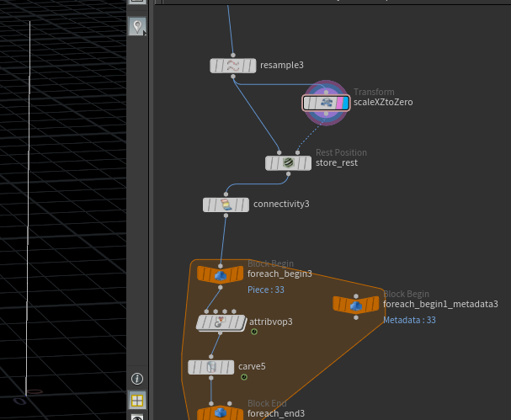Click the carve5 node icon

[211, 367]
